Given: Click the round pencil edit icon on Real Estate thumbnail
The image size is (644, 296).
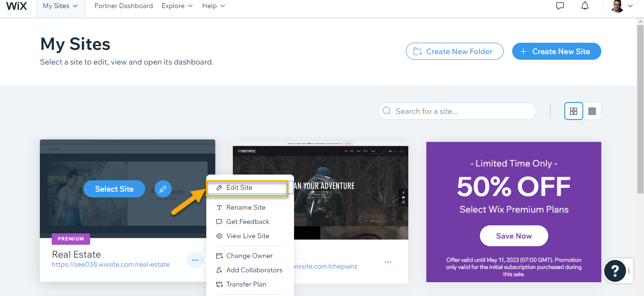Looking at the screenshot, I should pos(163,189).
